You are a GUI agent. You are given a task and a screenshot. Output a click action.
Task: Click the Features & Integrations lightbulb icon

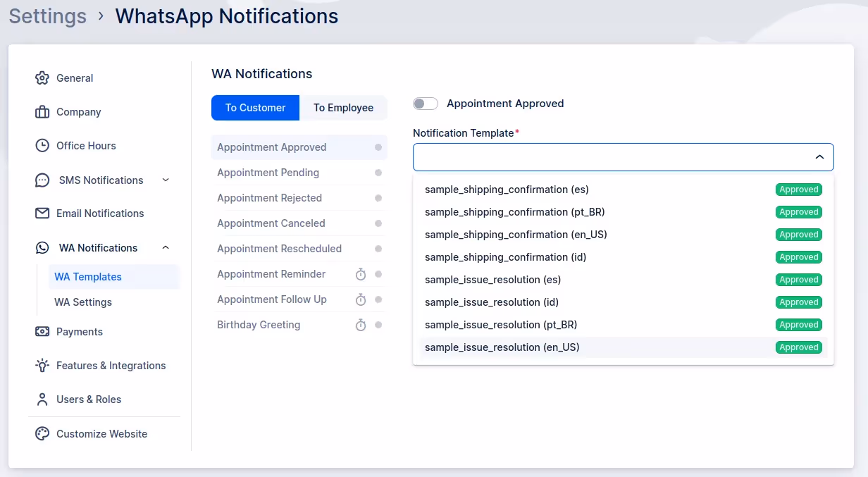[42, 366]
